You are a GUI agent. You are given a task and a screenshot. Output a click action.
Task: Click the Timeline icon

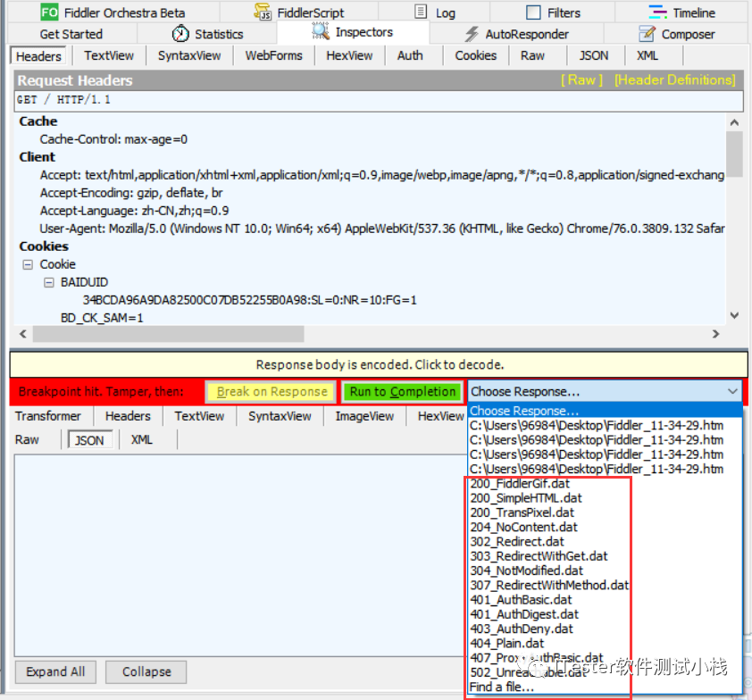[657, 12]
